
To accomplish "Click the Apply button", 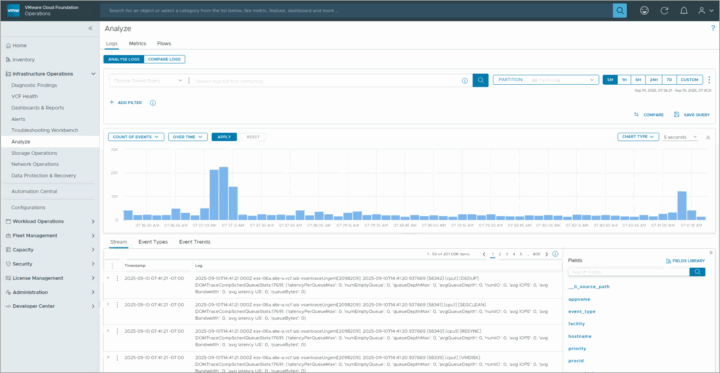I will (x=224, y=137).
